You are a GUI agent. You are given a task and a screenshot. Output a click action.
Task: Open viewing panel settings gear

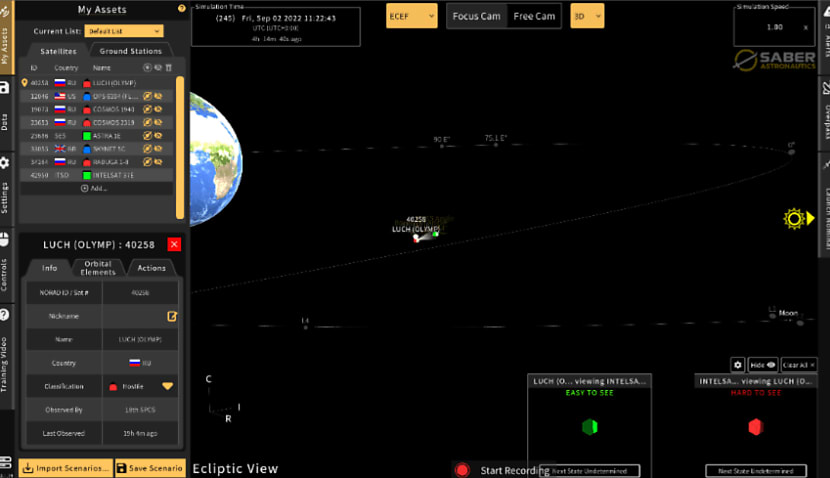click(737, 365)
